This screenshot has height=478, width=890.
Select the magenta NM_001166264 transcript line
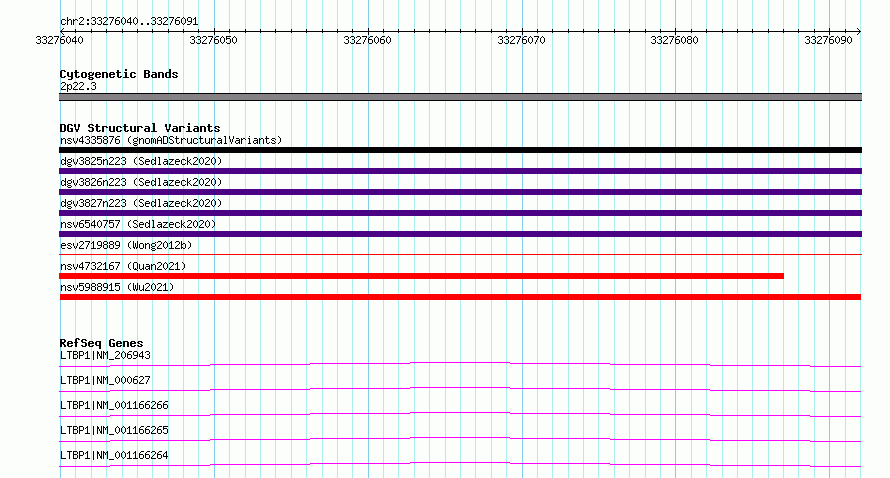(460, 464)
